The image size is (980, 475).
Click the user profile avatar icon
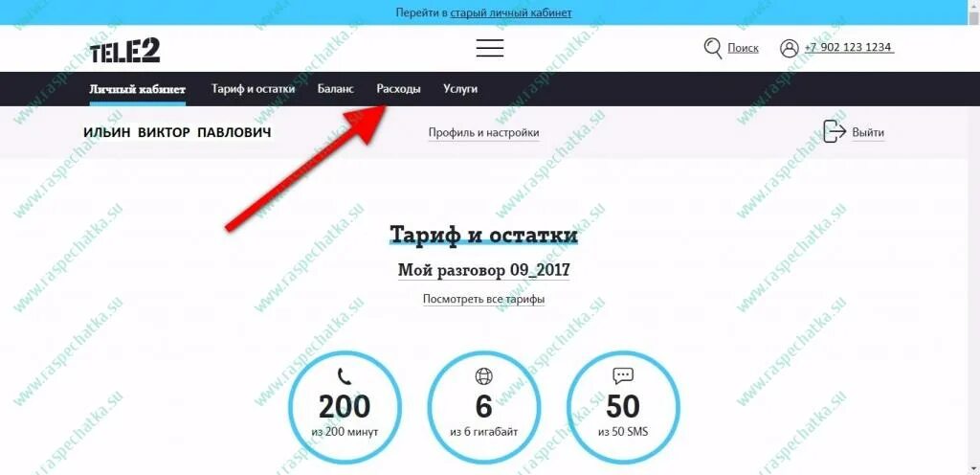(790, 48)
